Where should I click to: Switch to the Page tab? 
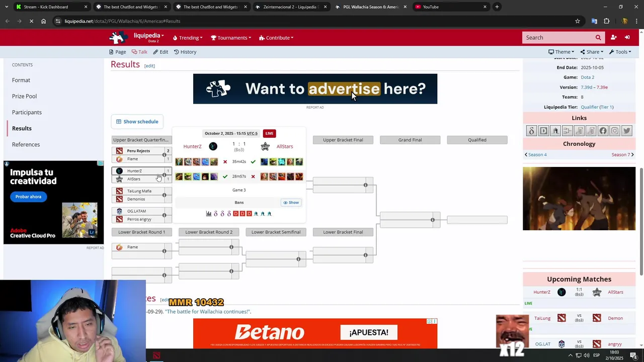tap(118, 52)
